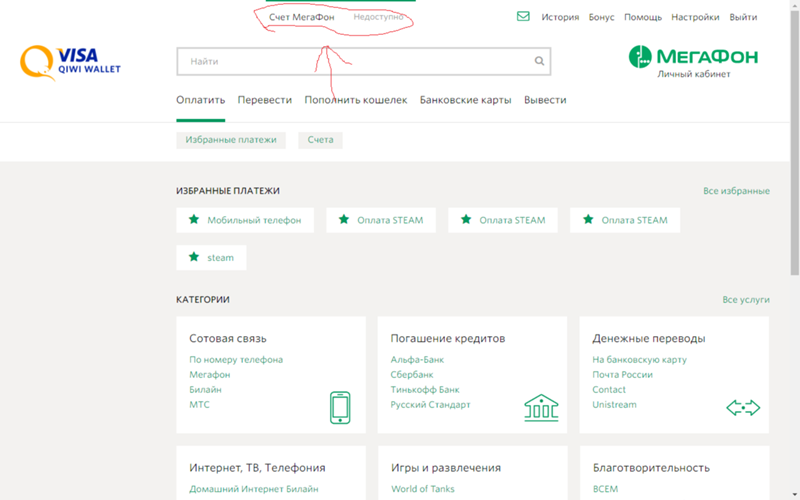Click Выйти to log out

coord(743,17)
